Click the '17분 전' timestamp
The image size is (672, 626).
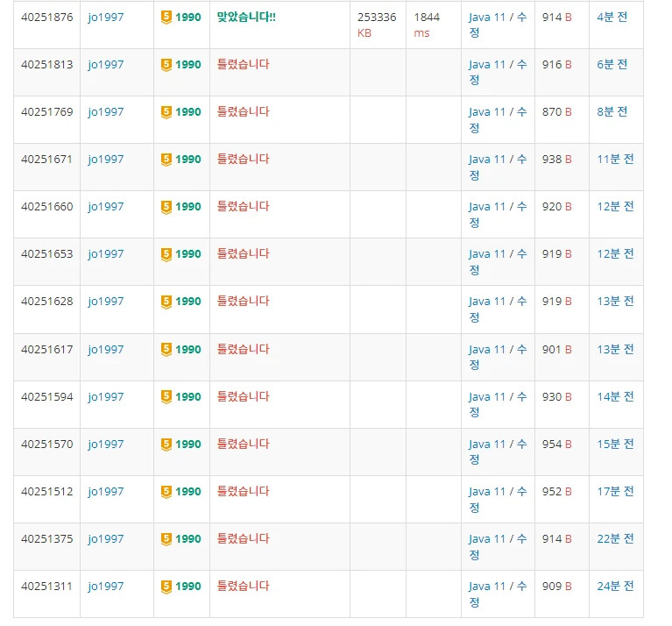coord(615,492)
